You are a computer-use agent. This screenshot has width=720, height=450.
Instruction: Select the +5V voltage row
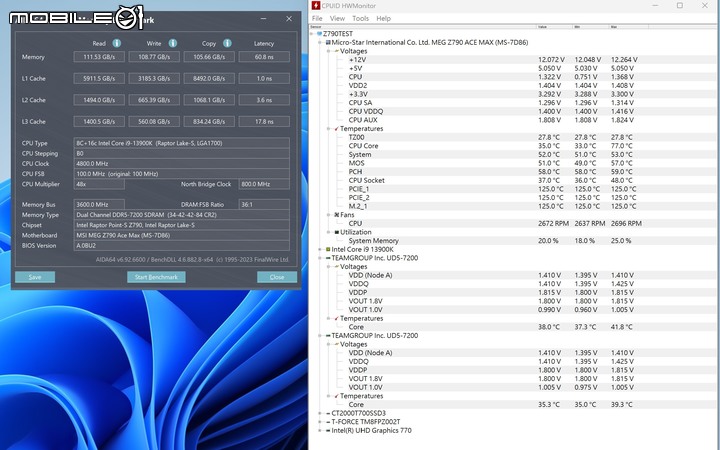(514, 68)
